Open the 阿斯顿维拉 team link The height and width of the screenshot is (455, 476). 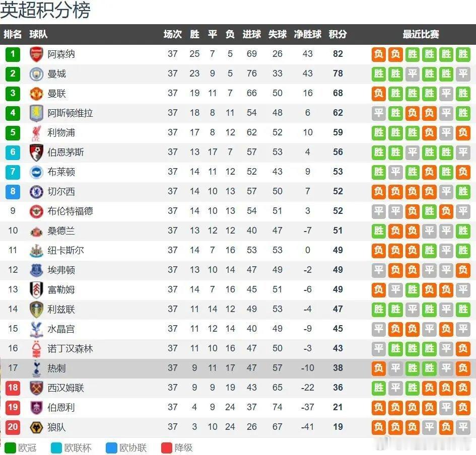70,113
